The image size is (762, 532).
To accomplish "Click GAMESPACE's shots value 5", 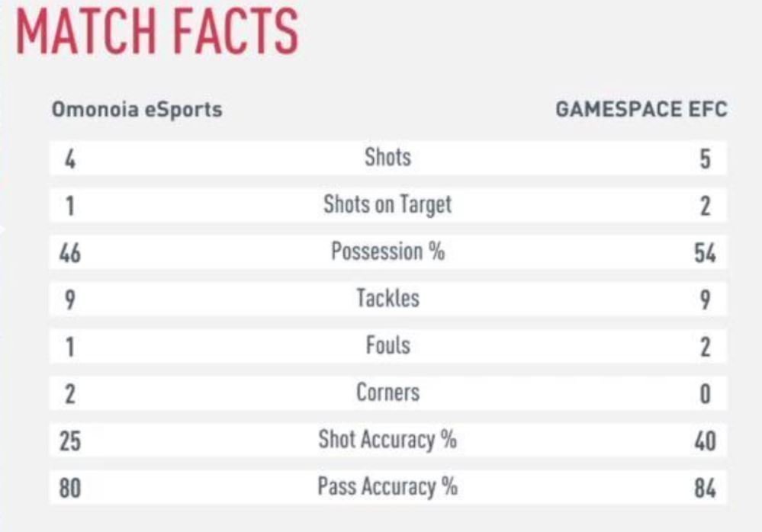I will point(705,159).
